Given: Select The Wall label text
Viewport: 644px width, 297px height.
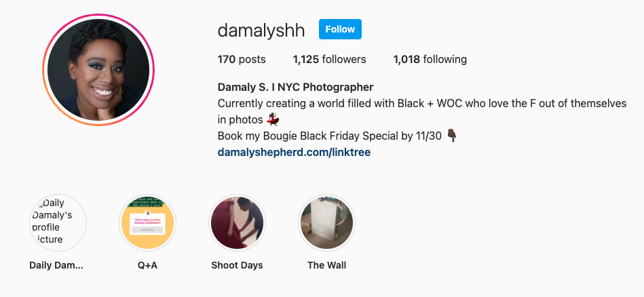Looking at the screenshot, I should coord(326,265).
